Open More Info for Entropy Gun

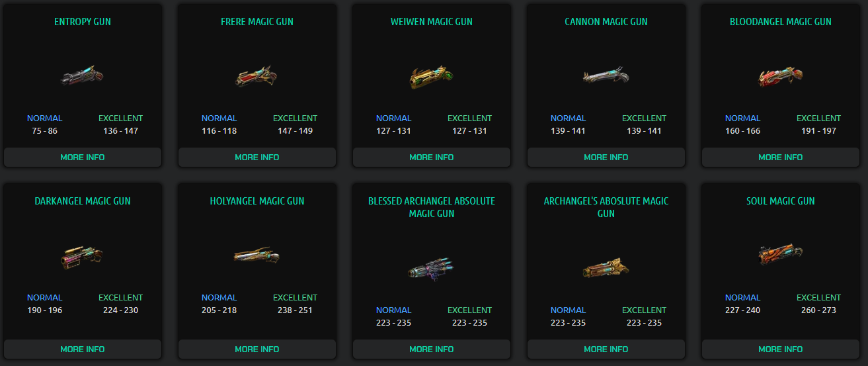click(x=83, y=158)
